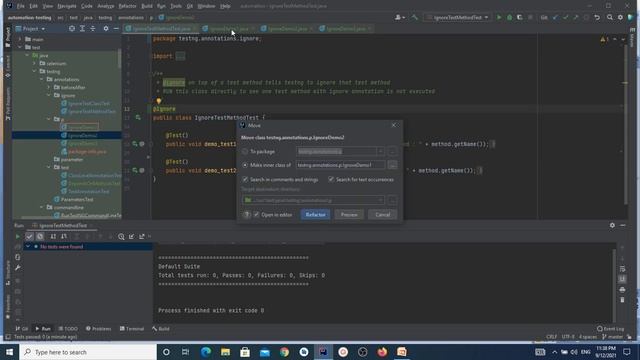Open test history clock icon in Run toolbar
The image size is (640, 360).
pos(121,236)
